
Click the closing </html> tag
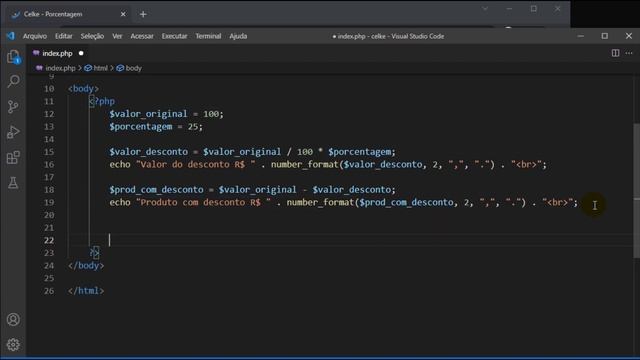pyautogui.click(x=86, y=291)
